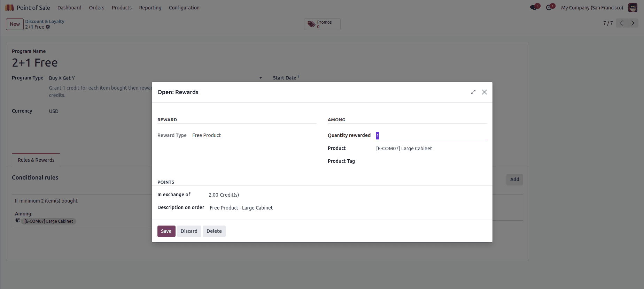Open the Products menu
This screenshot has width=644, height=289.
[x=122, y=8]
